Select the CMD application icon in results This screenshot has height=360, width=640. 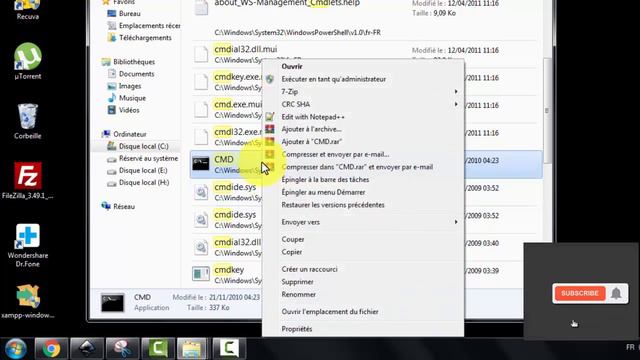click(x=201, y=164)
